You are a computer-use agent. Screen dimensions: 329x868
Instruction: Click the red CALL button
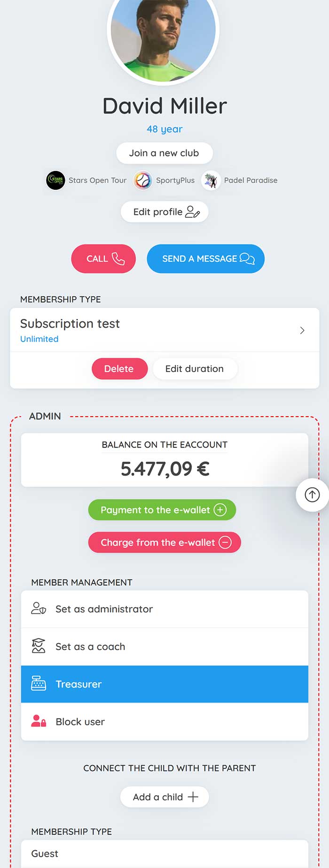103,259
